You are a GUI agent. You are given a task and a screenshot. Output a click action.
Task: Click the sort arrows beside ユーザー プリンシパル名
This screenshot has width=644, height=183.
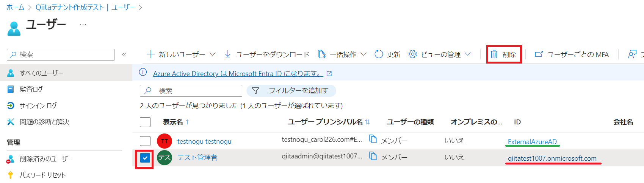pyautogui.click(x=367, y=122)
